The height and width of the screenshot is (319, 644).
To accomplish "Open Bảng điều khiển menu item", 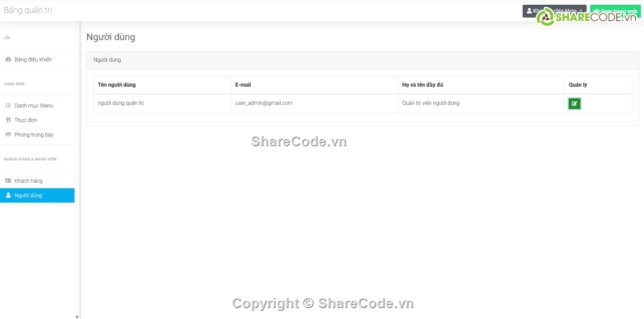I will pyautogui.click(x=33, y=60).
